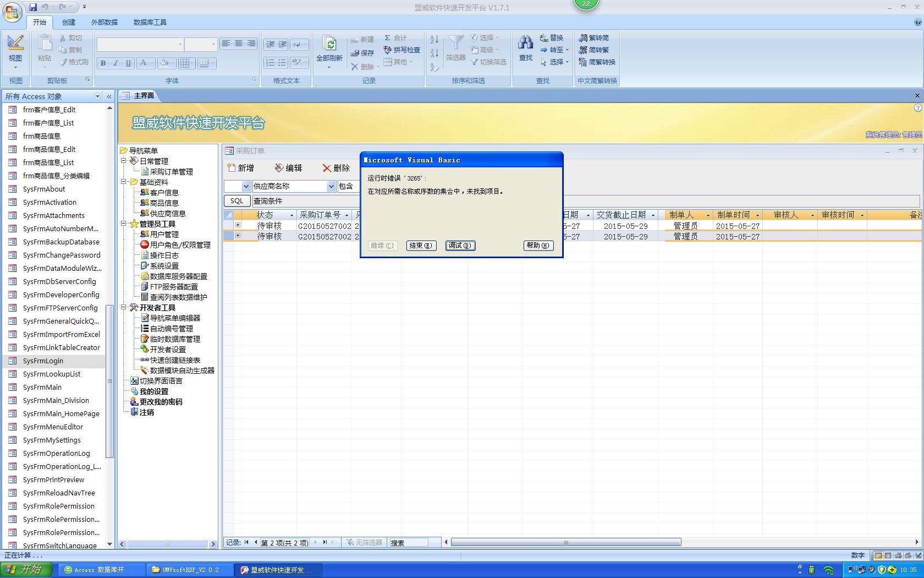This screenshot has width=924, height=578.
Task: Click the Windows 开始 Start button
Action: pos(26,570)
